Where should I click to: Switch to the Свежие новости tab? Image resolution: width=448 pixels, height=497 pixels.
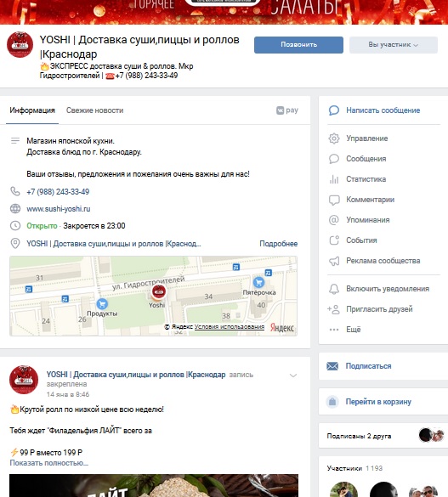95,110
